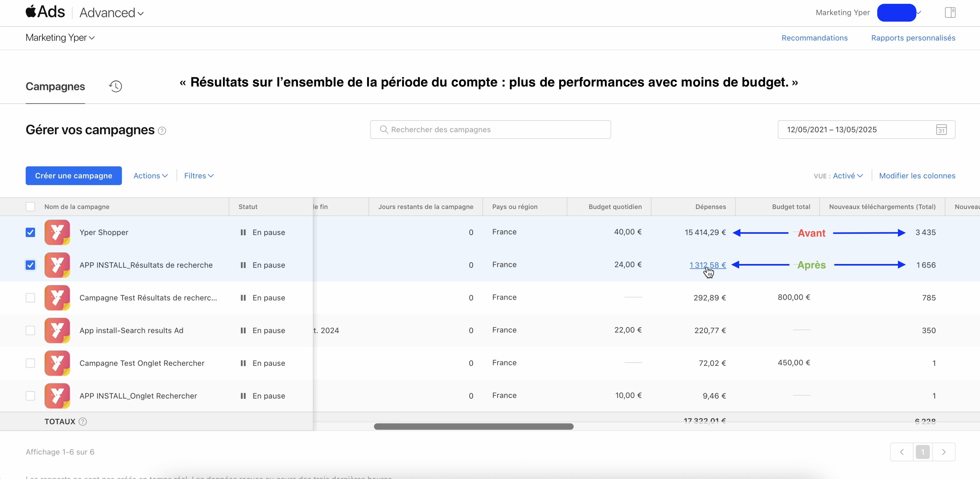Uncheck APP INSTALL_Résultats de recherche checkbox

(x=31, y=265)
